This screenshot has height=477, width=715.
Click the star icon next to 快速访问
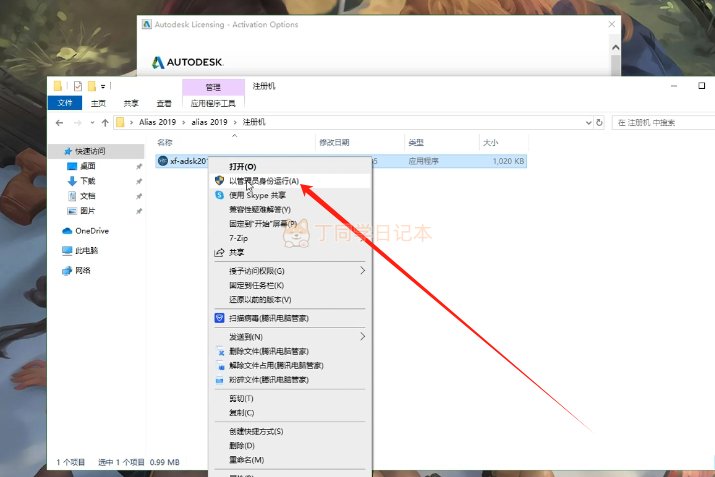point(68,151)
